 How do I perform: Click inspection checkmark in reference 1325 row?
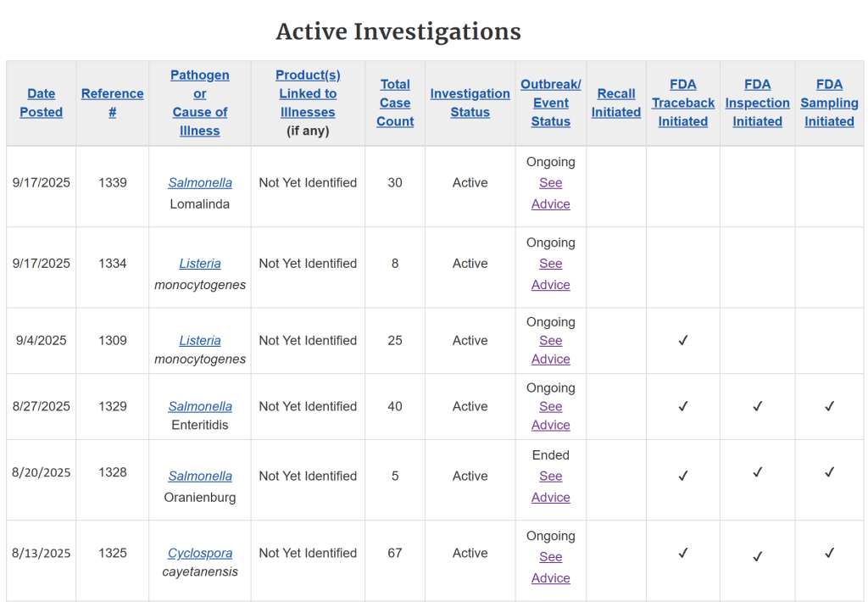click(757, 556)
